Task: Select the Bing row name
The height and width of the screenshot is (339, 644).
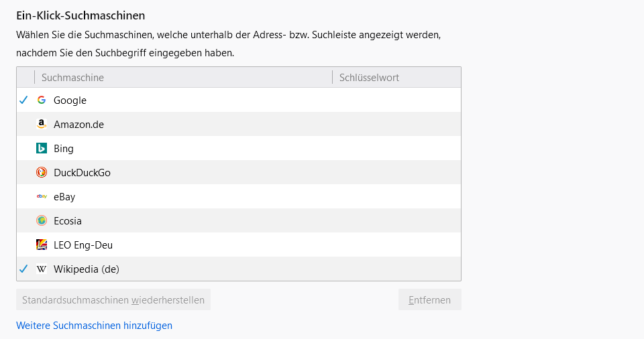Action: coord(64,149)
